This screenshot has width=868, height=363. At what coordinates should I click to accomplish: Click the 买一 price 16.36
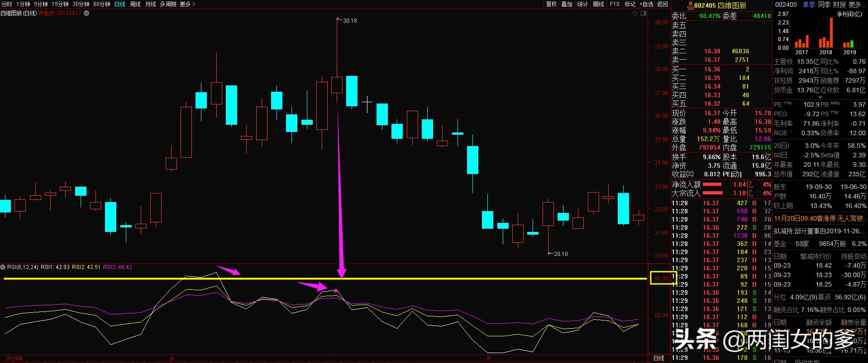tap(712, 69)
